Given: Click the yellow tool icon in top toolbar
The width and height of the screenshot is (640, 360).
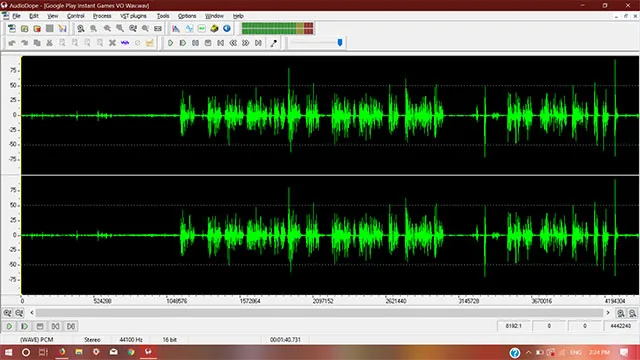Looking at the screenshot, I should click(x=214, y=29).
